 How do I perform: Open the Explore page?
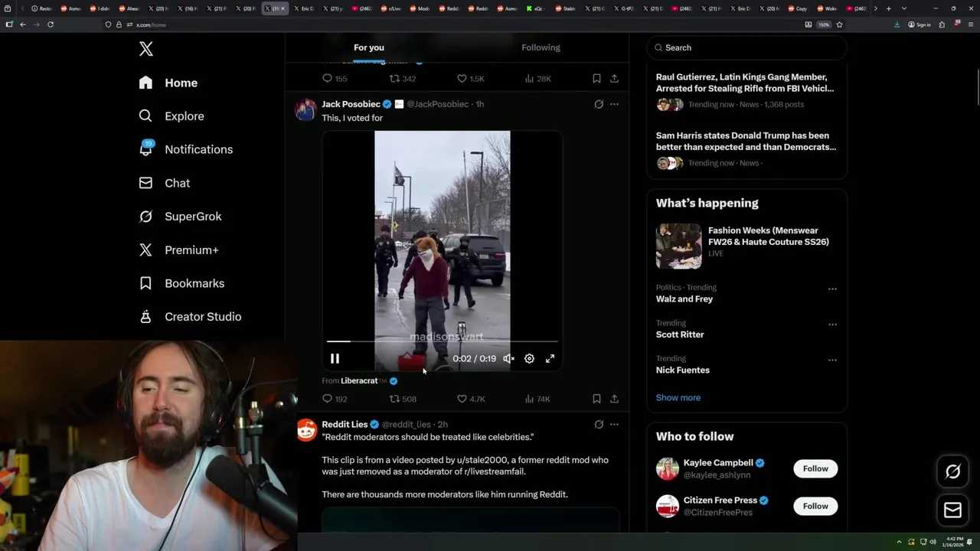tap(171, 116)
